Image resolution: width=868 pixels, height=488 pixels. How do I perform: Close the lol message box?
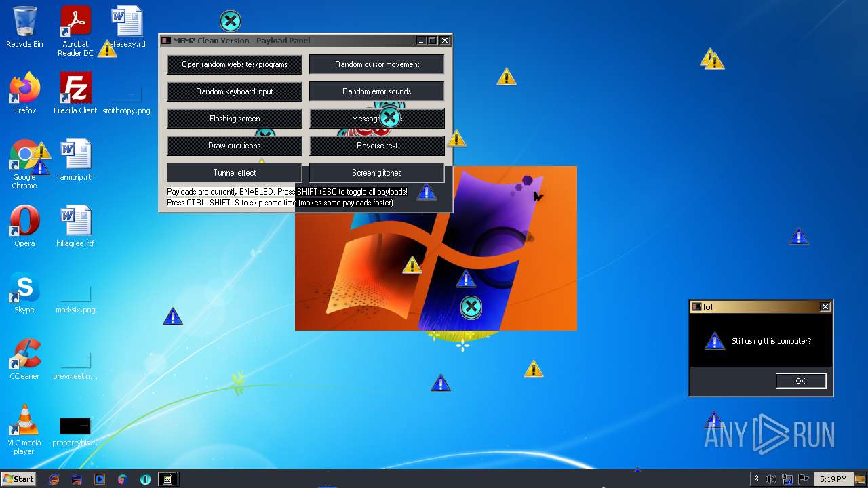(x=825, y=307)
